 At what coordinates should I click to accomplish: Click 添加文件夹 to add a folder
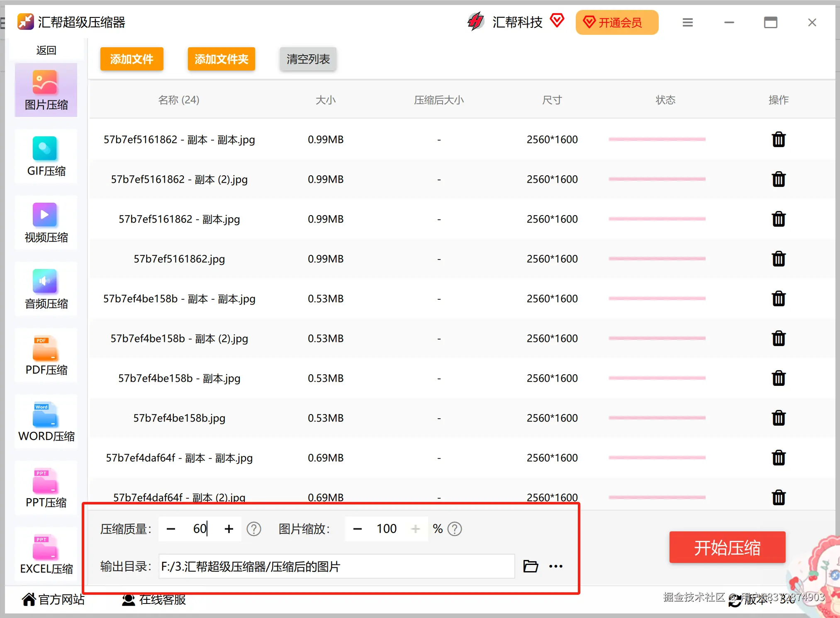tap(221, 59)
